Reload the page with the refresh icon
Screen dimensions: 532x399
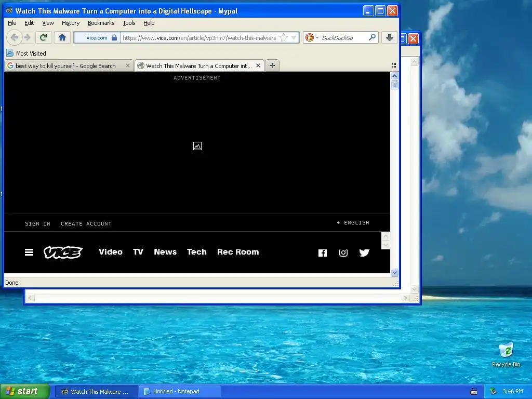[x=43, y=37]
